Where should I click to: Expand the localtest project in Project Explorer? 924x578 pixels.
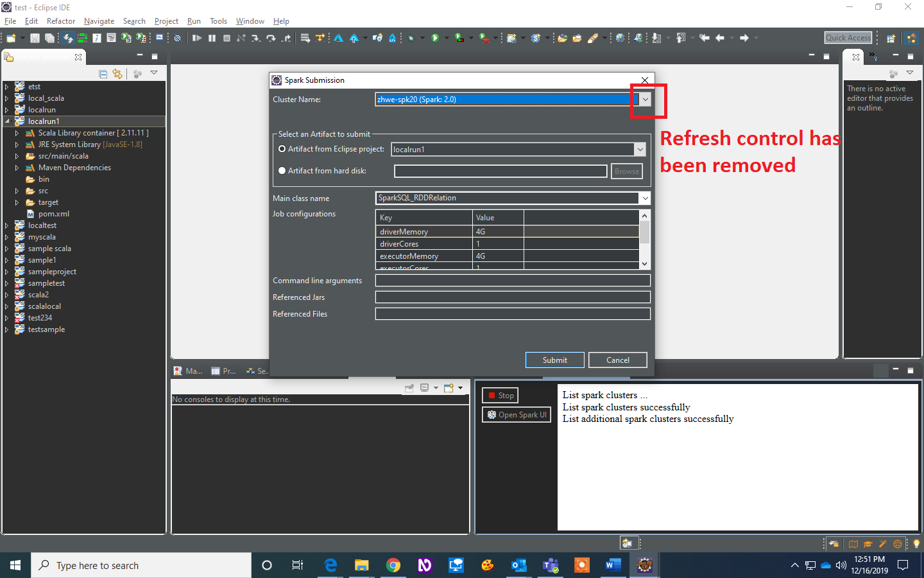pyautogui.click(x=6, y=225)
